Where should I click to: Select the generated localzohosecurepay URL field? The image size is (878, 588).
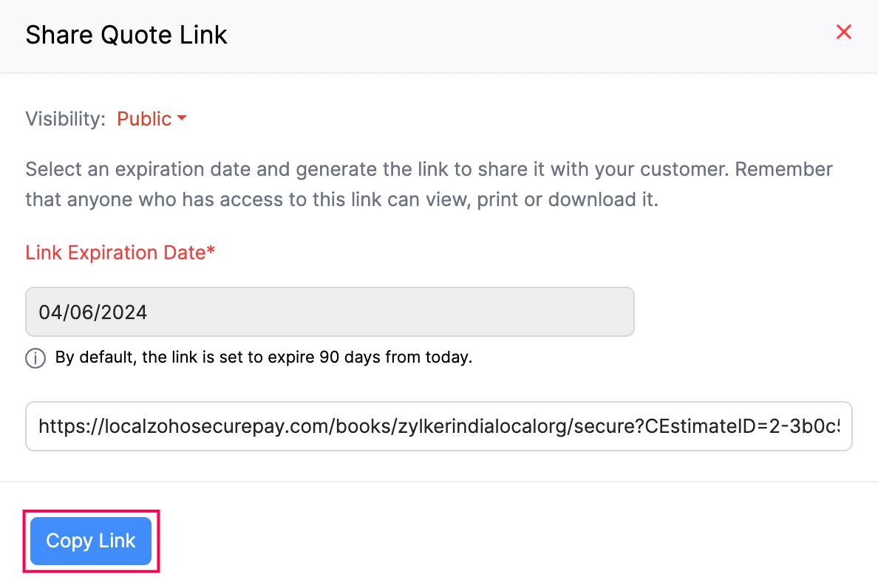click(439, 426)
